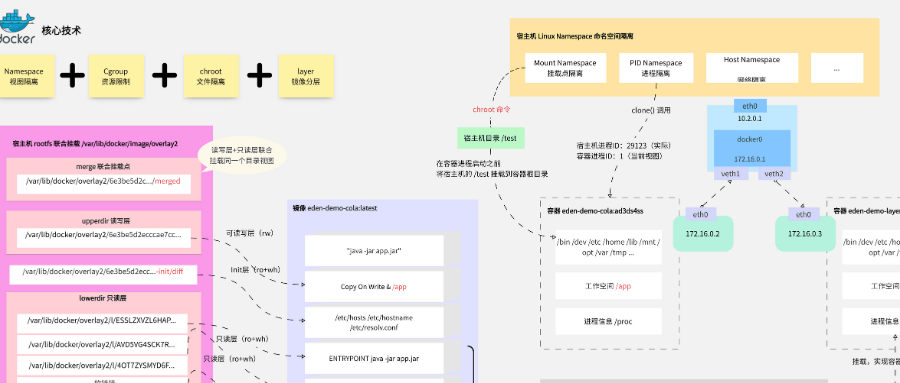This screenshot has width=900, height=383.
Task: Select the layer sticky note
Action: (305, 76)
